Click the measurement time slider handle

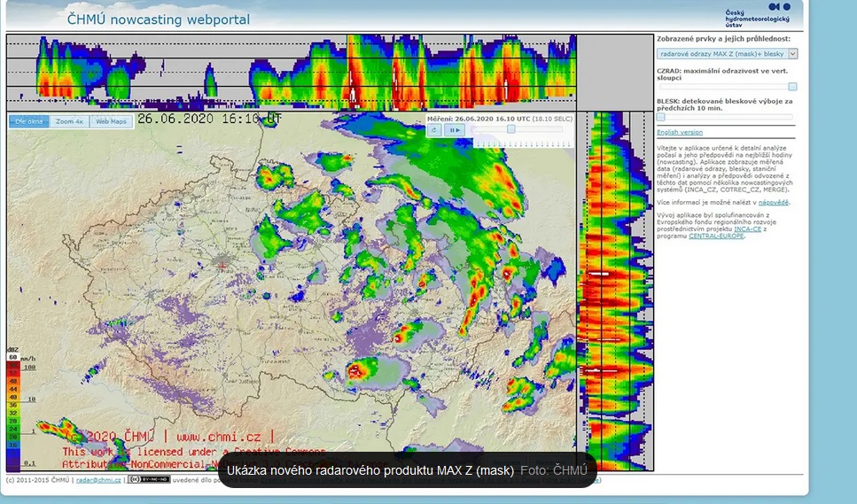pos(511,129)
